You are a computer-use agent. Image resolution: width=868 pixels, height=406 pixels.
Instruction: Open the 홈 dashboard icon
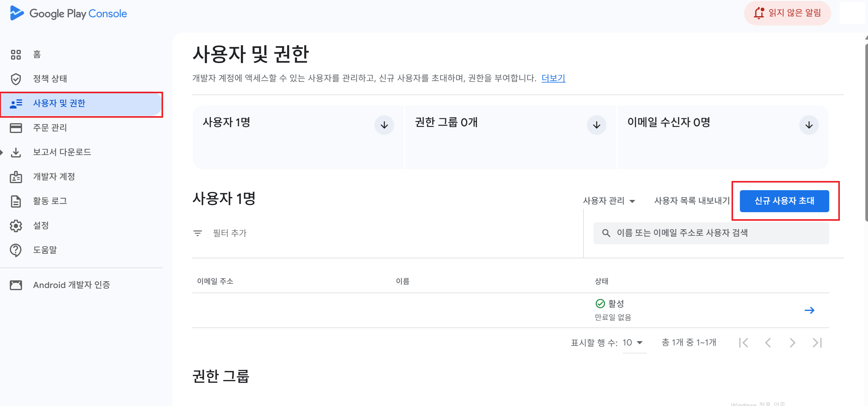coord(16,54)
